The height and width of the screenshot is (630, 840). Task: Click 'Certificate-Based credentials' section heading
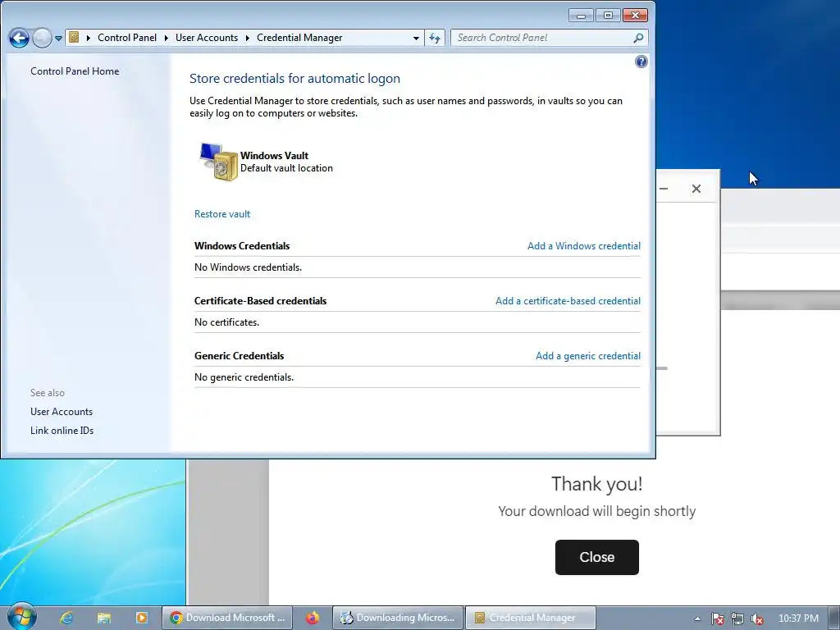coord(260,301)
